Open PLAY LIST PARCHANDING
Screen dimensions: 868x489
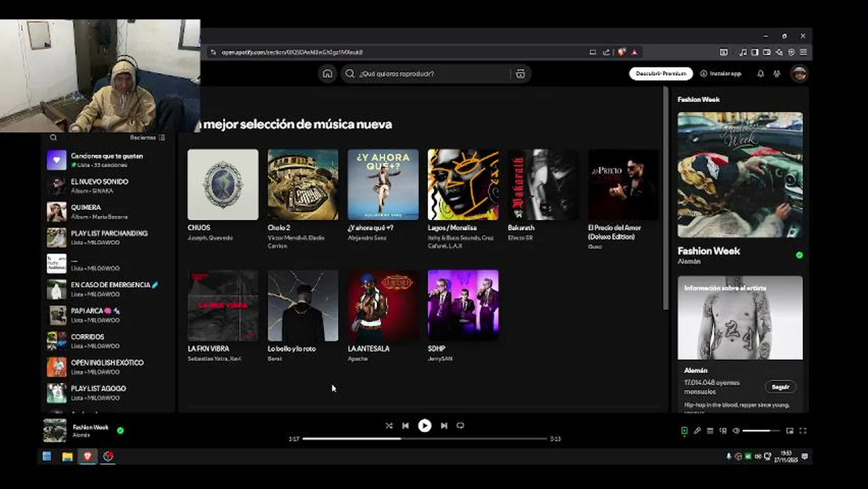click(x=109, y=238)
